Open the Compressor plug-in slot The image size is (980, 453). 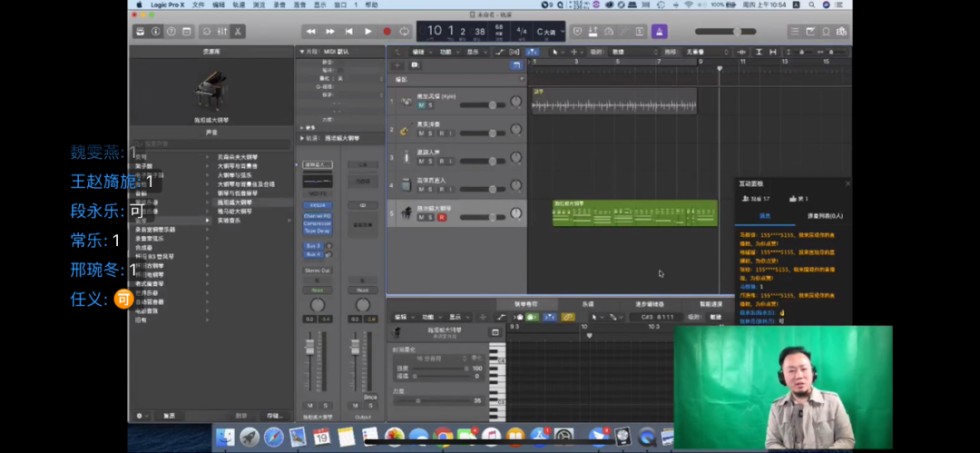coord(317,223)
